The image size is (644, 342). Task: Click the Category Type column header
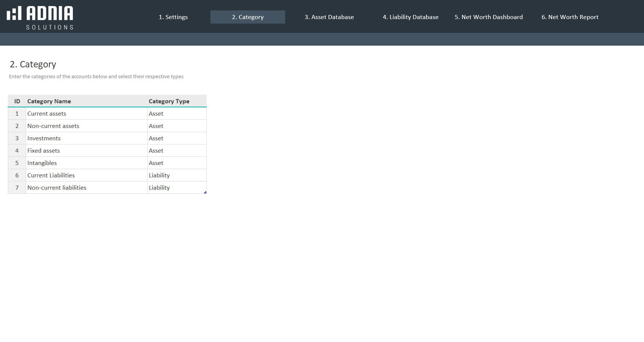(x=169, y=101)
